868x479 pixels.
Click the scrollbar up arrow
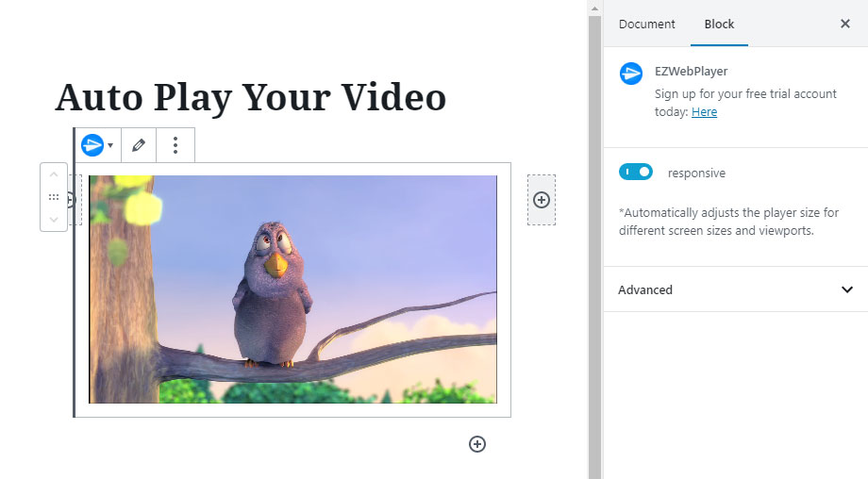coord(594,8)
